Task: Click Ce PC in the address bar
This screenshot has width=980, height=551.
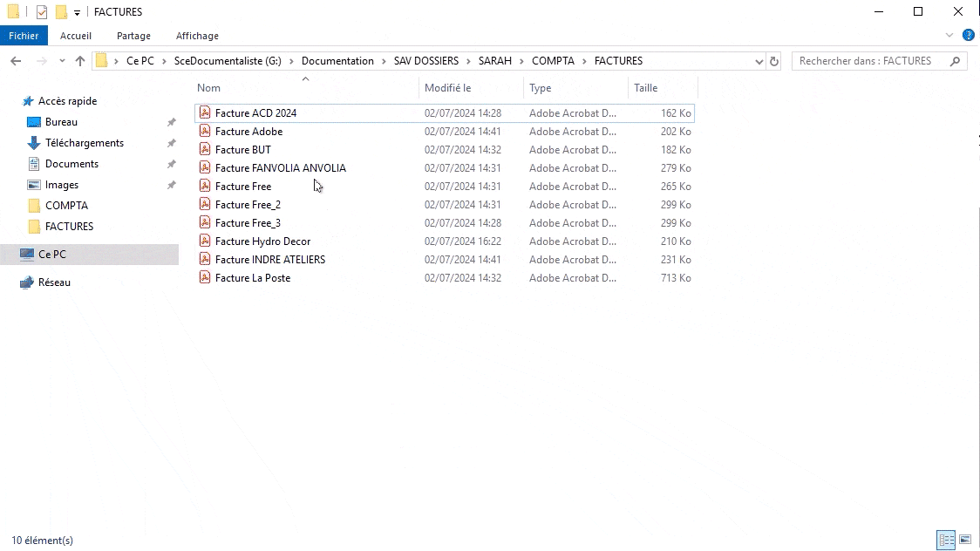Action: click(x=140, y=61)
